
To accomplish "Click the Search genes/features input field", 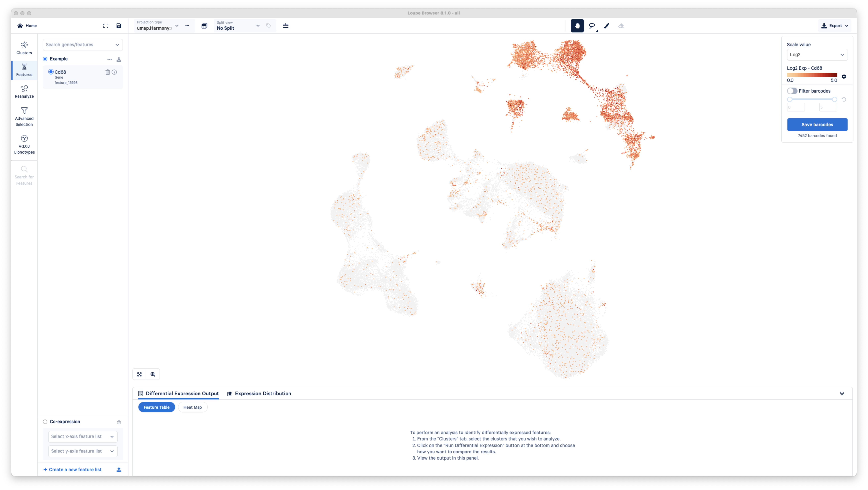I will click(x=79, y=44).
